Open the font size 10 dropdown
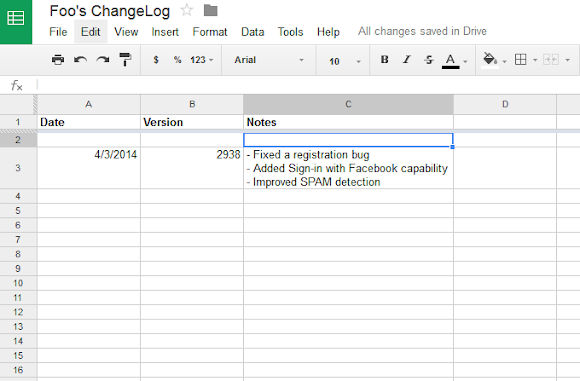Viewport: 580px width, 381px height. 345,61
